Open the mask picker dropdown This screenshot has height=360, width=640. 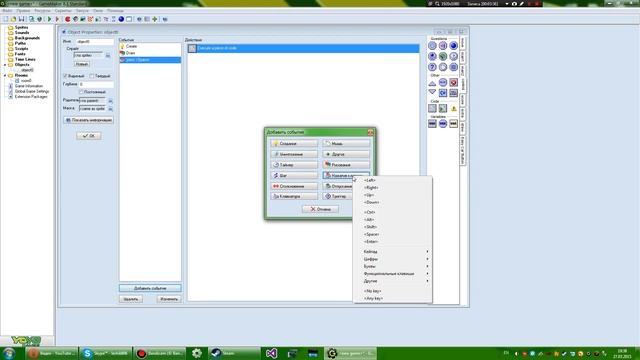[110, 109]
